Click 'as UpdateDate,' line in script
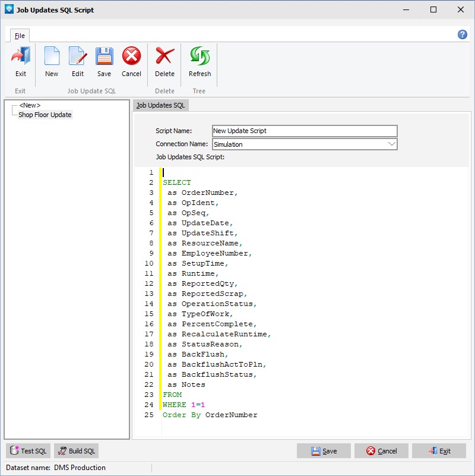Screen dimensions: 475x476 200,223
